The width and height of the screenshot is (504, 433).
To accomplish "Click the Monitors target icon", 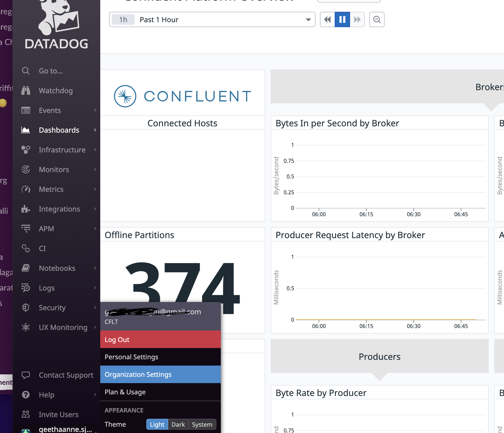I will (26, 170).
